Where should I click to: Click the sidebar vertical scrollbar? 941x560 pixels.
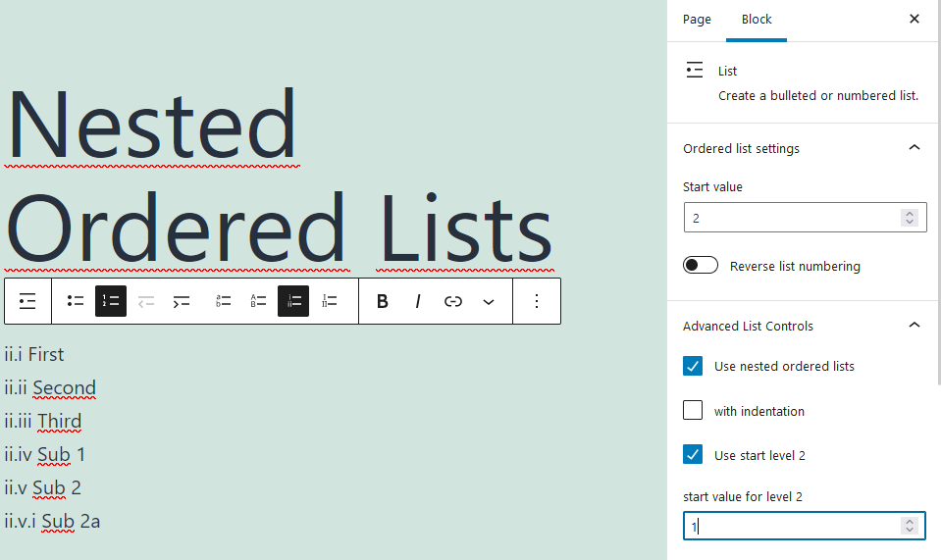click(x=939, y=192)
